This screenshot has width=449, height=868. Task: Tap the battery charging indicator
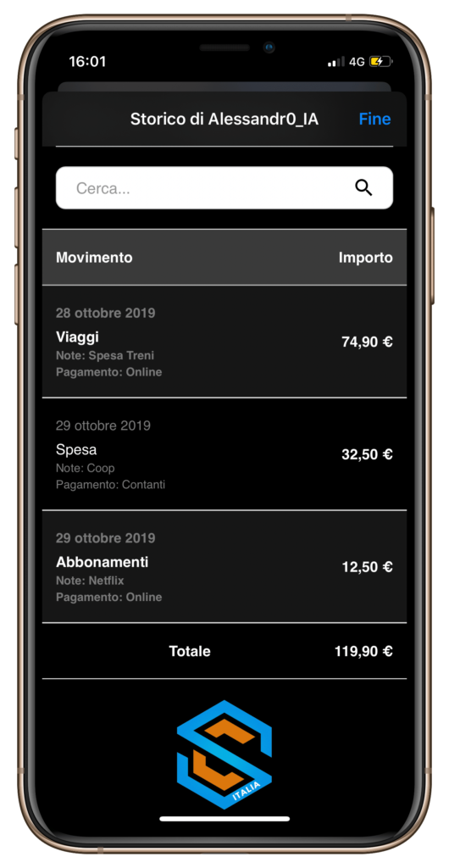click(381, 61)
